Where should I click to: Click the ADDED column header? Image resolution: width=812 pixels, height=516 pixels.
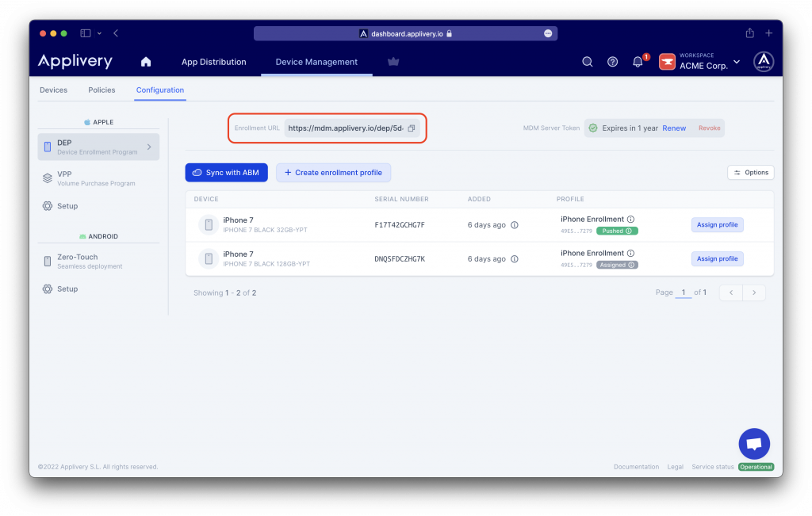479,199
